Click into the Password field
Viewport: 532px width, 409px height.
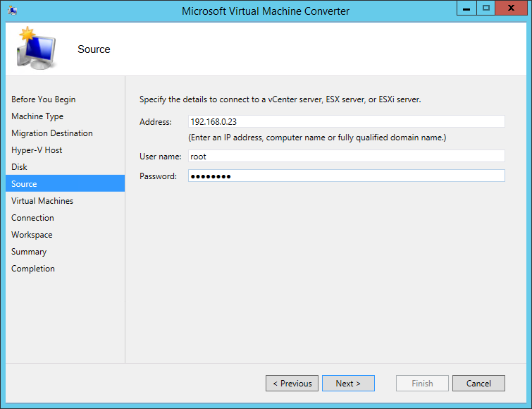tap(347, 176)
